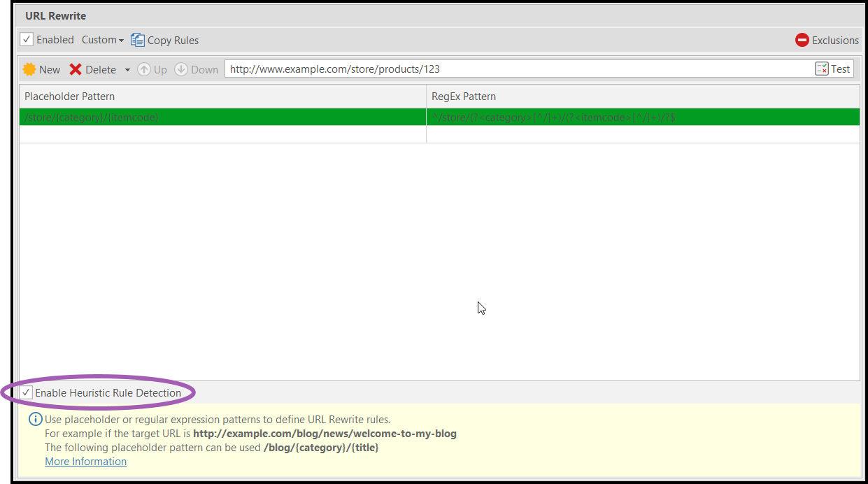868x484 pixels.
Task: Click the URL Rewrite title bar
Action: (x=55, y=15)
